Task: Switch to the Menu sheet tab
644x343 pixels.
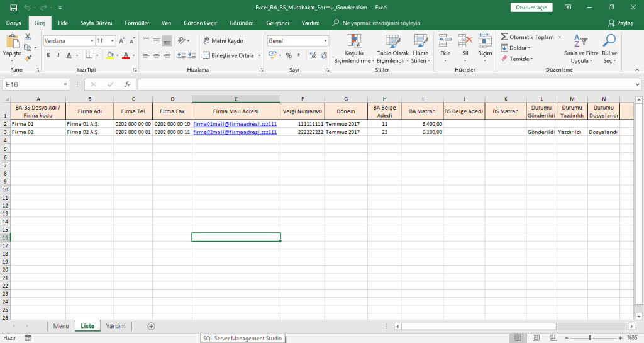Action: click(61, 326)
